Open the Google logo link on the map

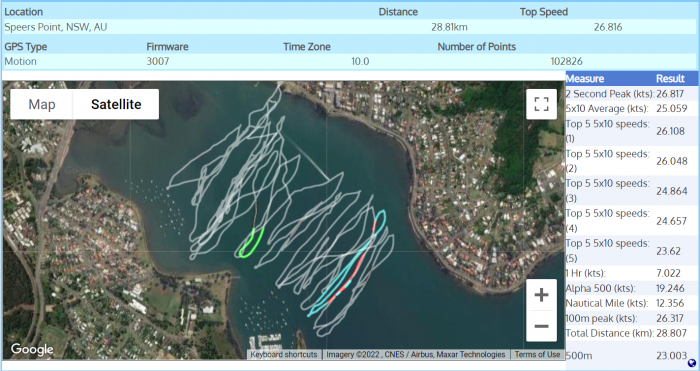click(x=32, y=349)
